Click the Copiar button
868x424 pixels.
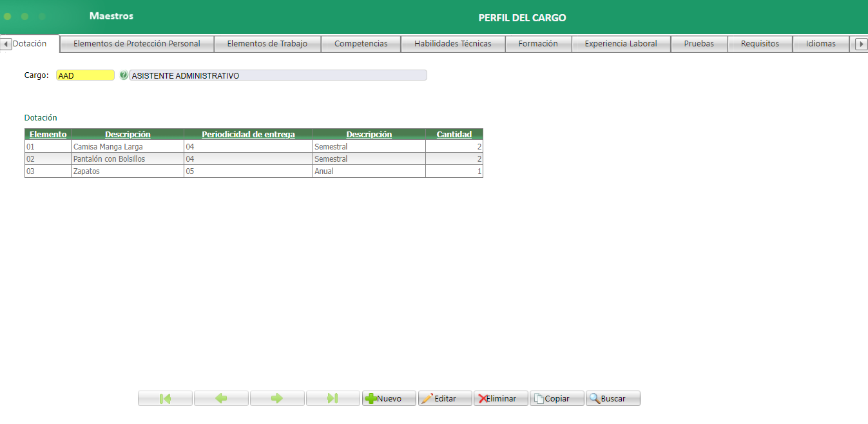[557, 398]
